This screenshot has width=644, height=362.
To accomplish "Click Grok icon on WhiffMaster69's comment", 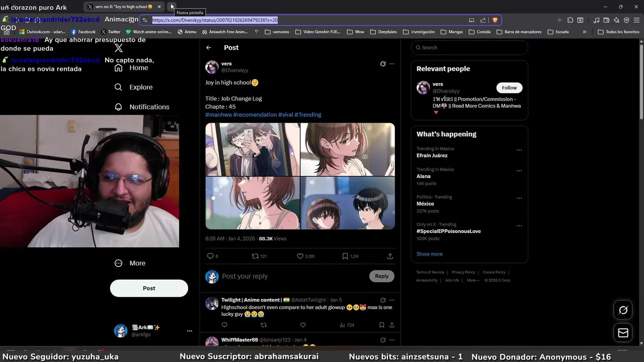I will tap(383, 340).
